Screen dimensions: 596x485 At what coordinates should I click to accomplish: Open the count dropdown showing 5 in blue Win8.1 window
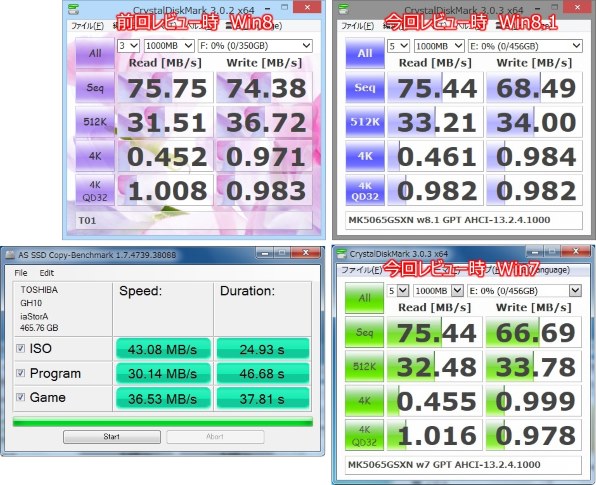point(398,46)
